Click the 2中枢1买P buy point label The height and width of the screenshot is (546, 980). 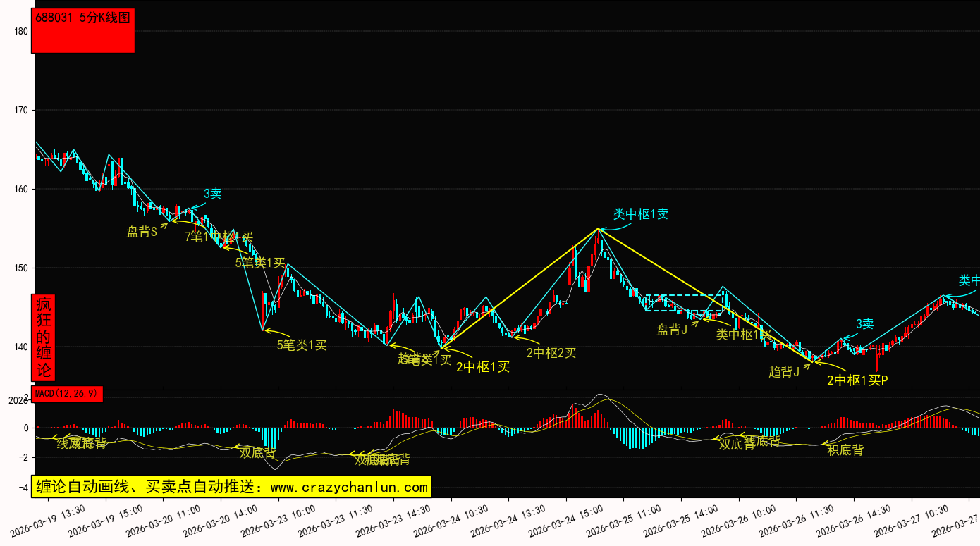[857, 380]
